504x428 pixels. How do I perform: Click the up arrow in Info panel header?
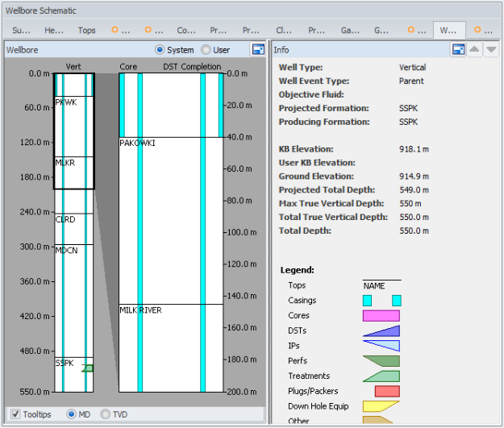pyautogui.click(x=474, y=49)
